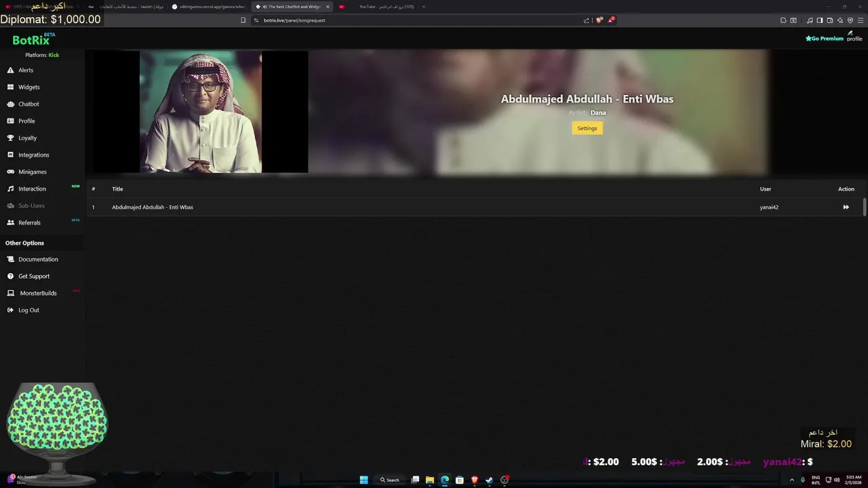This screenshot has height=488, width=868.
Task: Open the Microsoft Store taskbar icon
Action: (x=460, y=480)
